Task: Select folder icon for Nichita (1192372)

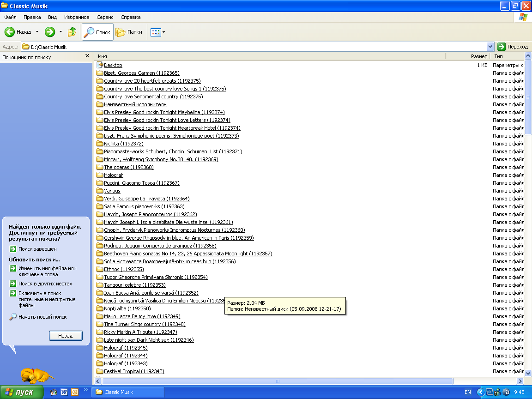Action: (99, 144)
